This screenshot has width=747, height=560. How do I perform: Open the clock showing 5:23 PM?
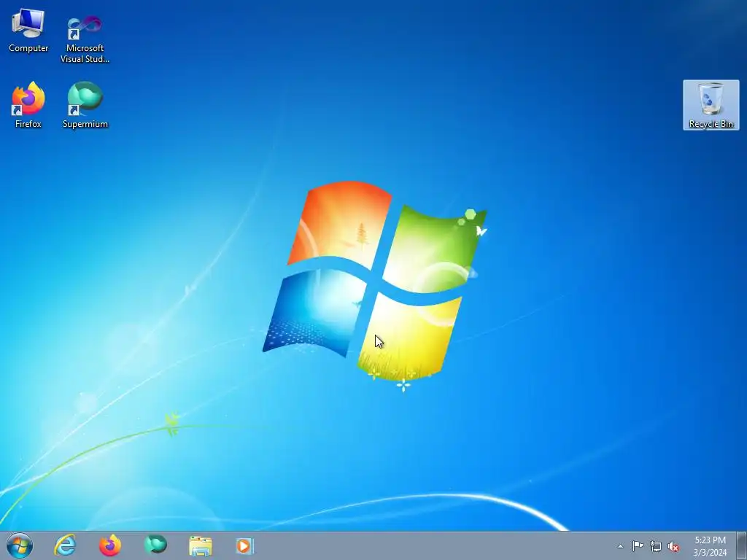click(710, 546)
